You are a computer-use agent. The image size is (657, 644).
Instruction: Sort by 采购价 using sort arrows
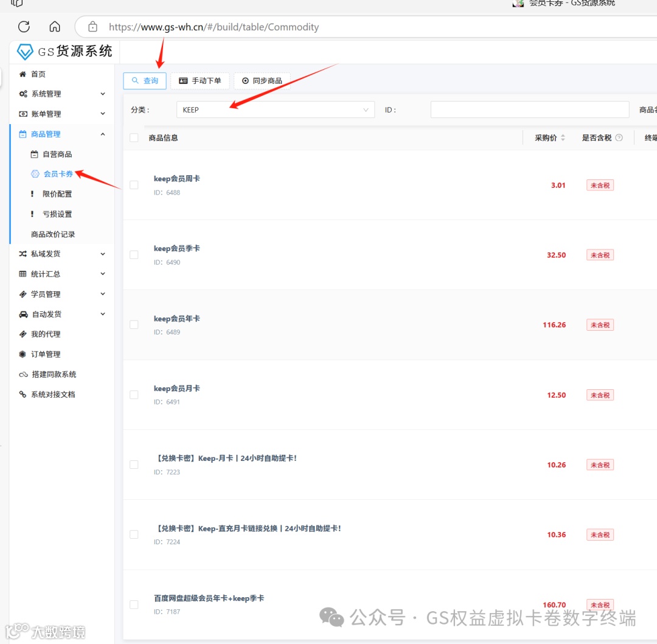point(563,137)
